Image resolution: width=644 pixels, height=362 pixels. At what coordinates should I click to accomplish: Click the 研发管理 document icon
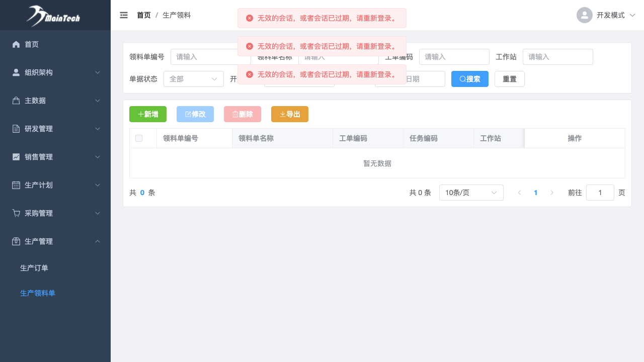click(x=16, y=129)
